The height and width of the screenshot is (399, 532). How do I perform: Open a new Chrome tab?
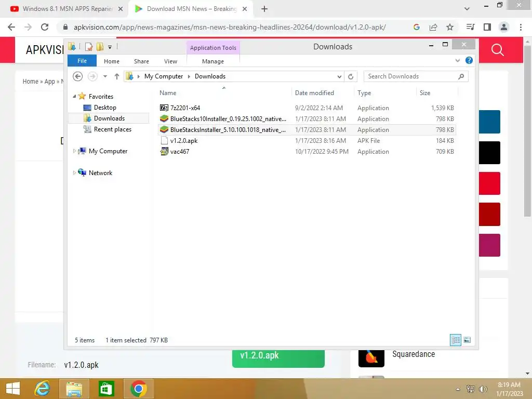click(264, 9)
